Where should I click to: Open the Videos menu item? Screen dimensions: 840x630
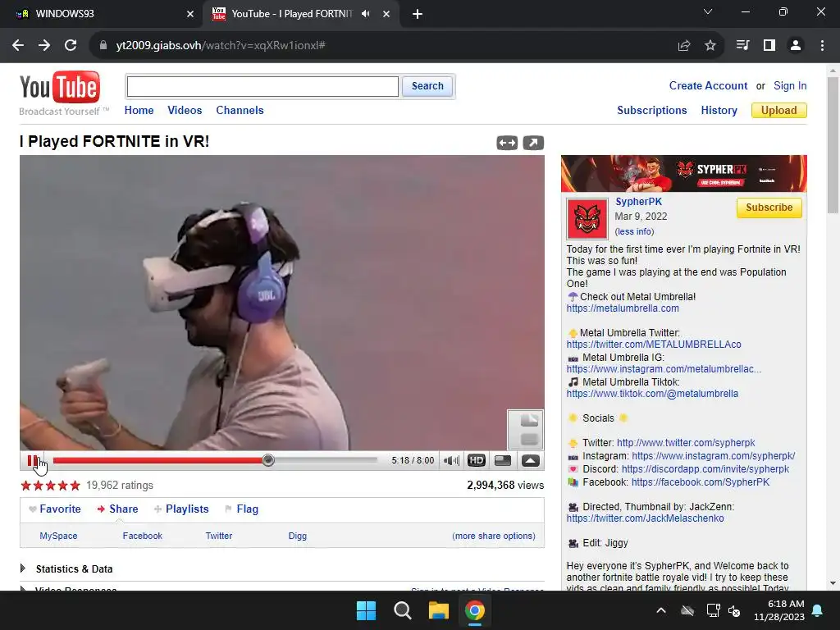point(185,111)
